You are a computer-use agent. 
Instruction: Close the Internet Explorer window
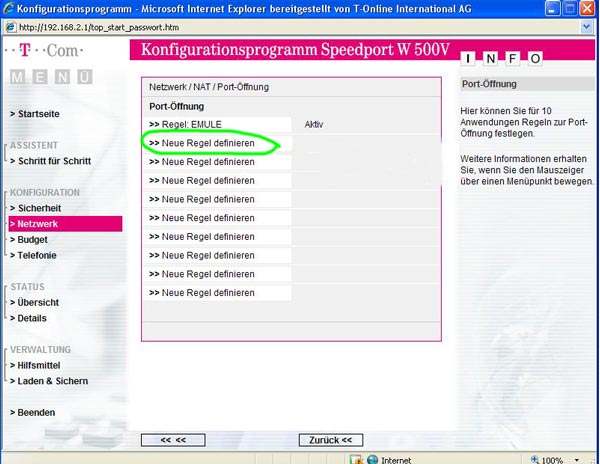(587, 8)
